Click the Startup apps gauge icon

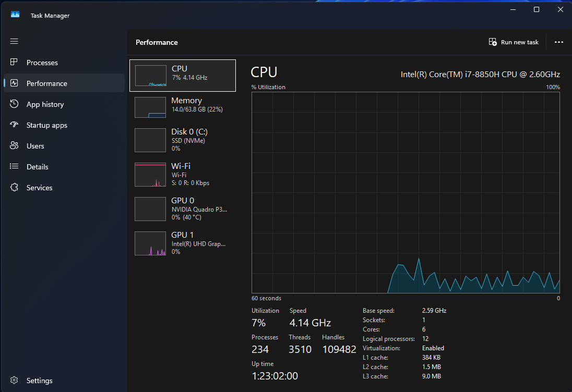(x=14, y=125)
